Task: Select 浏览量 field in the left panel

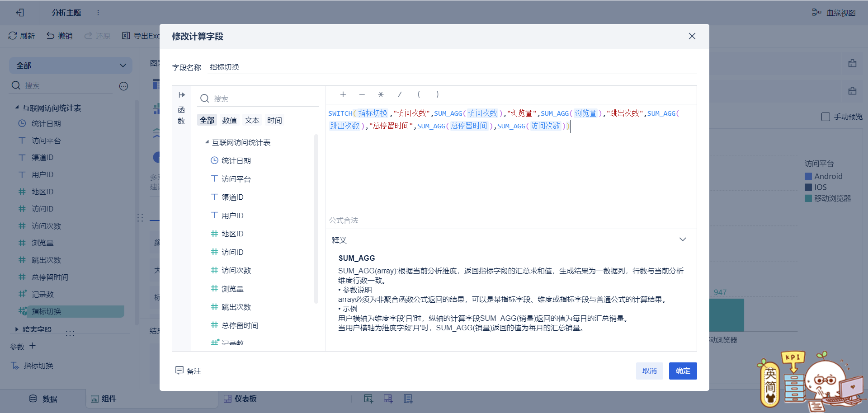Action: (42, 243)
